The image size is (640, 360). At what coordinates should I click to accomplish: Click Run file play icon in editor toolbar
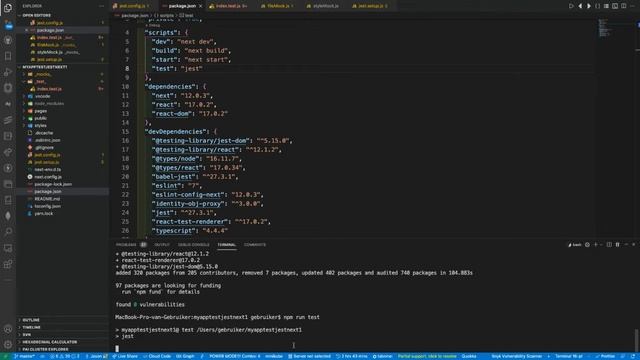571,6
